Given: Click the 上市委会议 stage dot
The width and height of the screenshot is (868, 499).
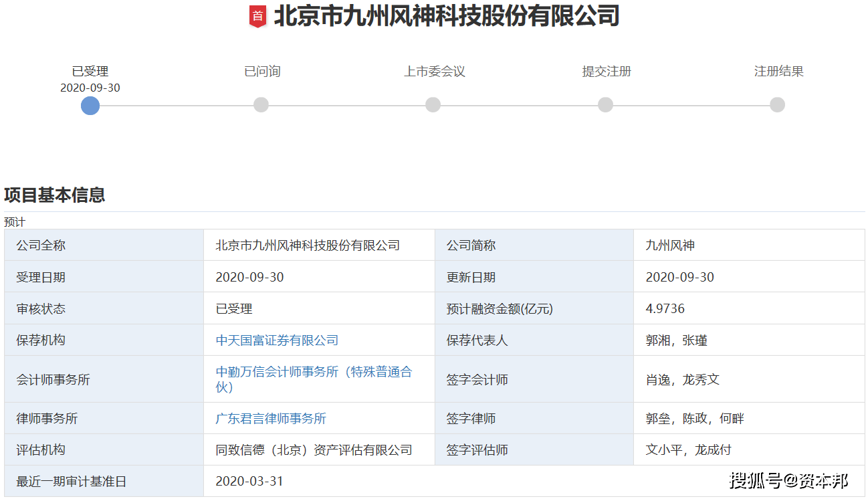Looking at the screenshot, I should tap(433, 105).
